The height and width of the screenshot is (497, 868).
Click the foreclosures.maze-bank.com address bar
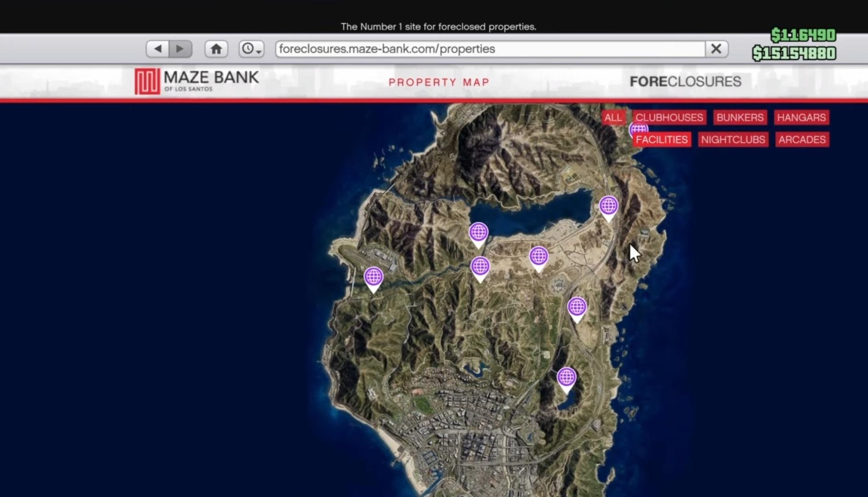[490, 49]
